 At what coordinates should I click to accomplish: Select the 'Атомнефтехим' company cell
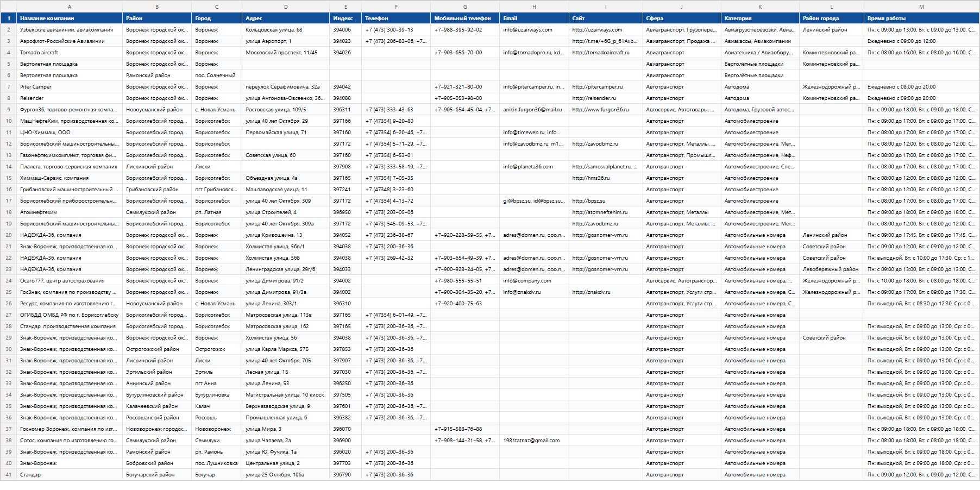(70, 212)
